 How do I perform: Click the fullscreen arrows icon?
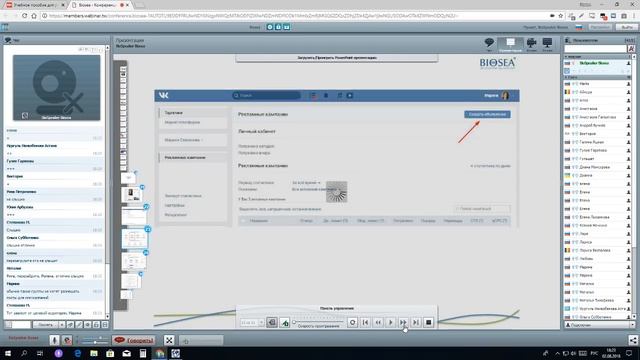point(169,340)
